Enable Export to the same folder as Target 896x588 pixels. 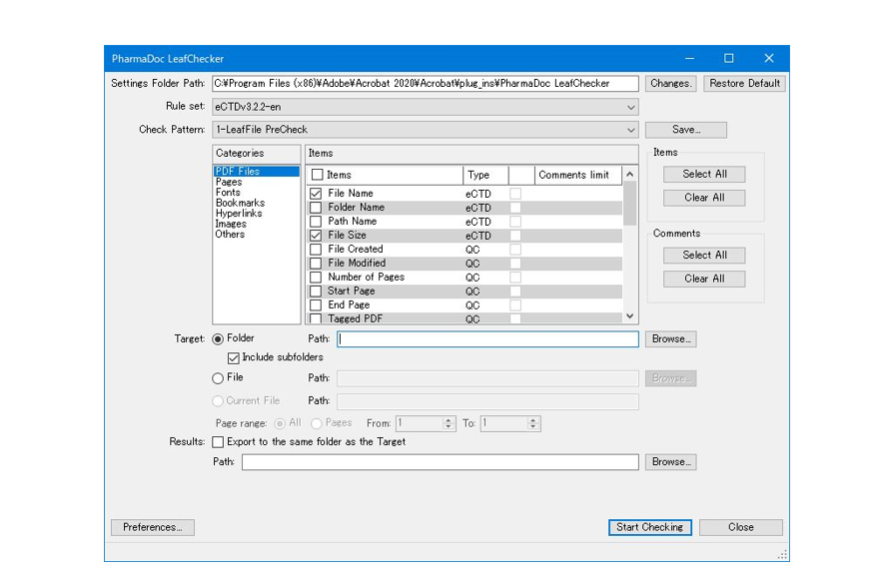coord(218,442)
